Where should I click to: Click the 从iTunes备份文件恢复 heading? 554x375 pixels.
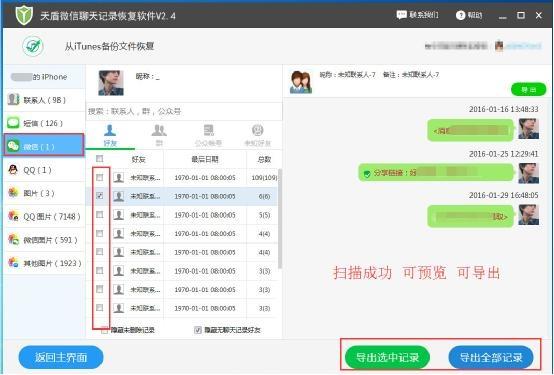[x=109, y=46]
